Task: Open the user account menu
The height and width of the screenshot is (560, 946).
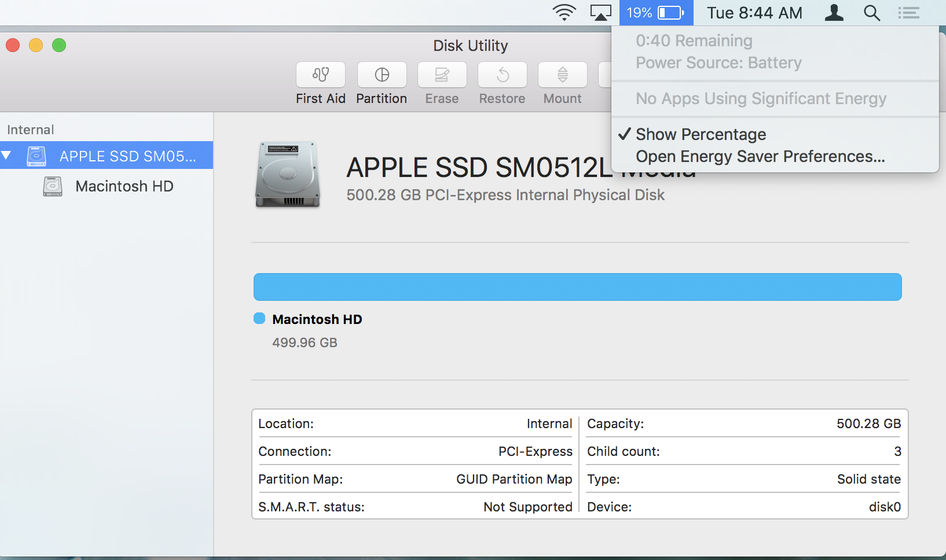Action: pos(834,12)
